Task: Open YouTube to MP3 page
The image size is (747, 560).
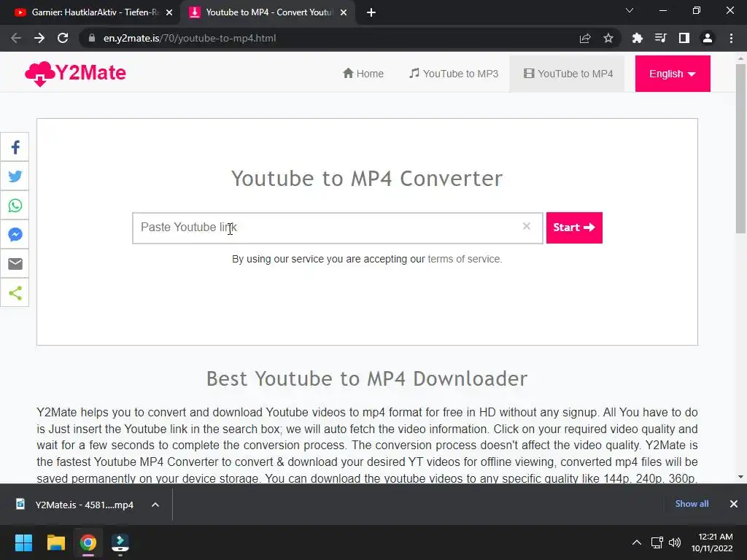Action: click(x=454, y=74)
